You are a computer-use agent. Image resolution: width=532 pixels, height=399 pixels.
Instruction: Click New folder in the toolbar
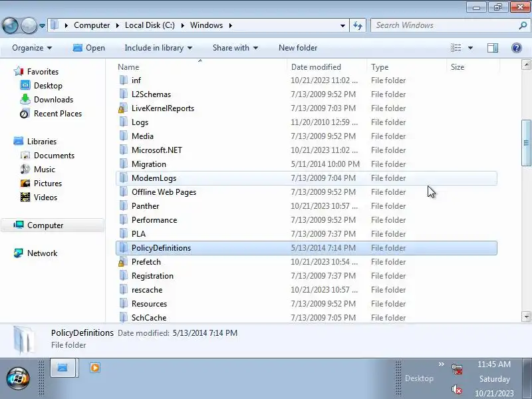[298, 48]
